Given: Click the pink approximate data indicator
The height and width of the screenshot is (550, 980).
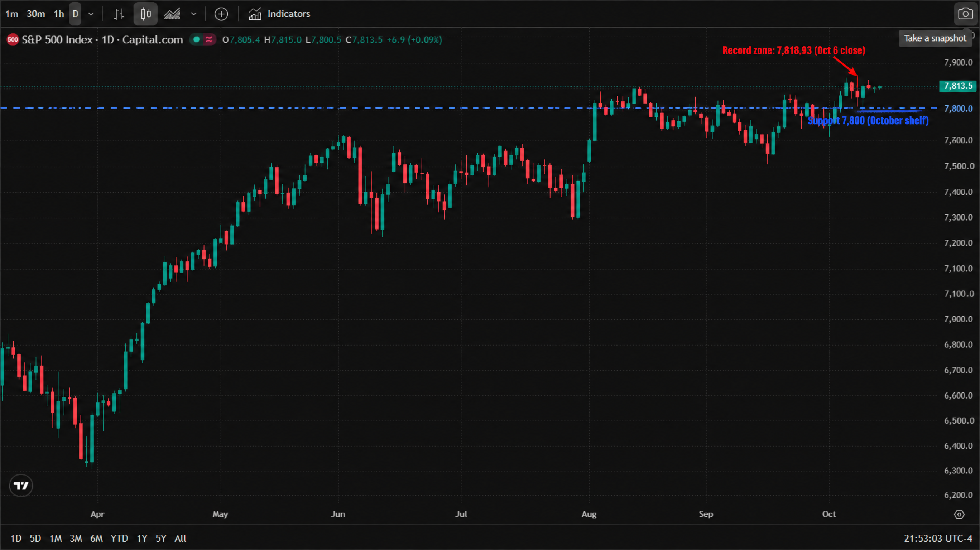Looking at the screenshot, I should (x=209, y=39).
